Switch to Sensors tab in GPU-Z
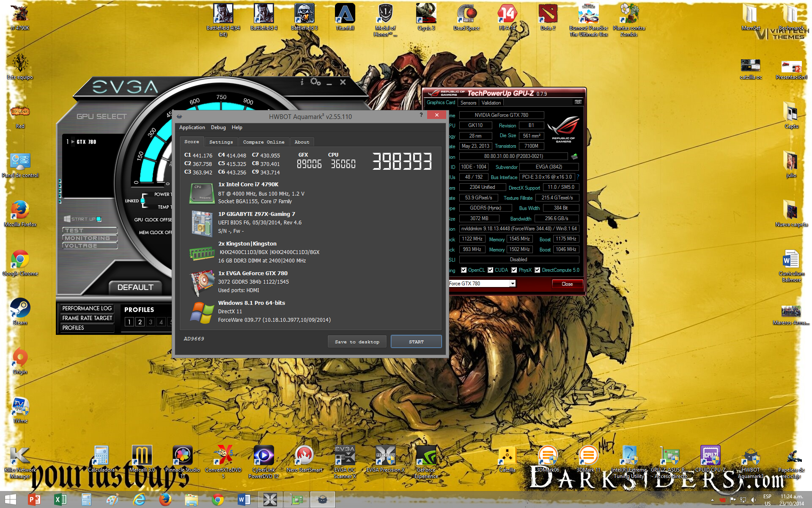812x508 pixels. (468, 103)
